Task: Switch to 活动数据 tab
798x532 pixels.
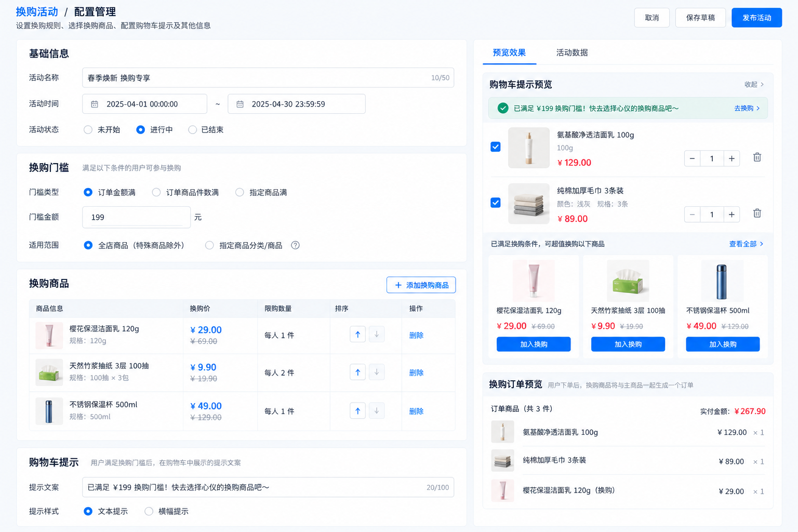Action: point(572,52)
